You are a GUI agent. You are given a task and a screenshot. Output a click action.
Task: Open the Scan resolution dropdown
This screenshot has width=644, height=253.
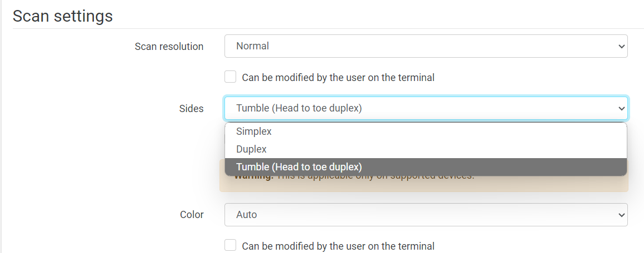[x=426, y=46]
